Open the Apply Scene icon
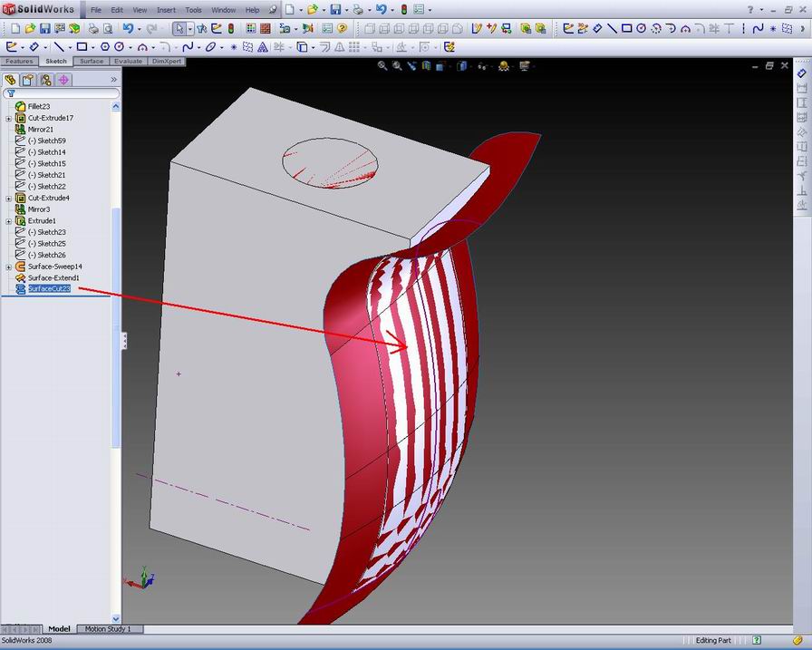Screen dimensions: 812x650 coord(504,66)
